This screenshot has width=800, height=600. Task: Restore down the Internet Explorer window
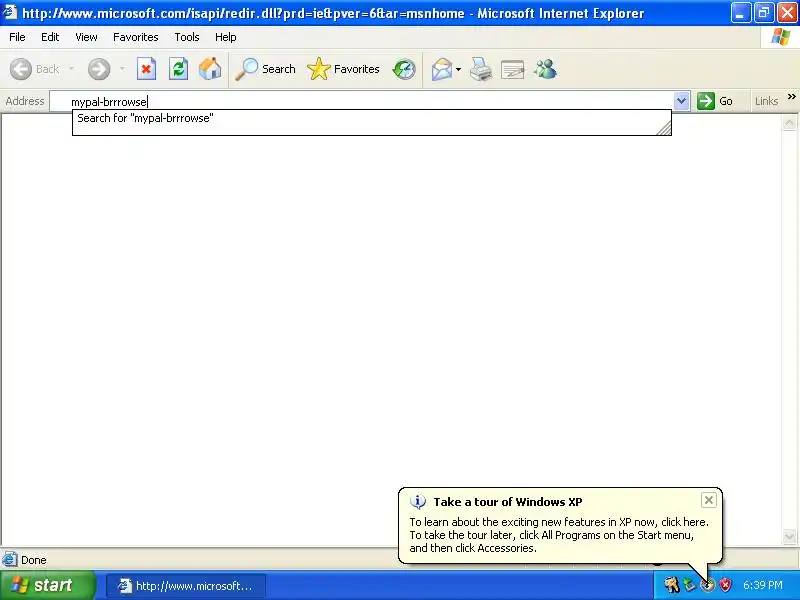pos(763,13)
